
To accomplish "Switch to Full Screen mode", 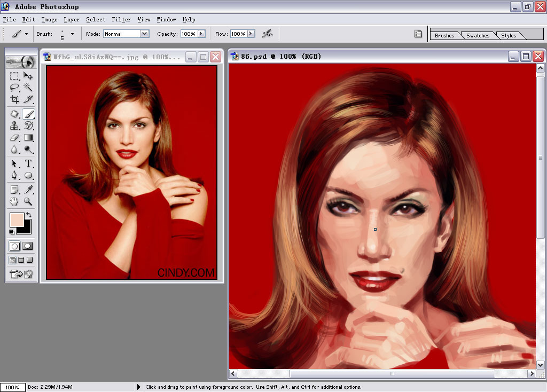I will [x=30, y=260].
